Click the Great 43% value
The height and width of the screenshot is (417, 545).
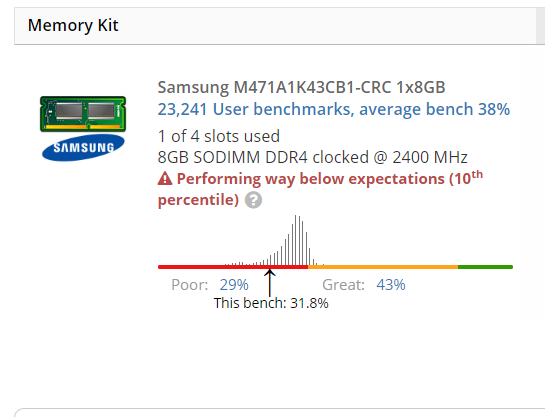coord(391,285)
